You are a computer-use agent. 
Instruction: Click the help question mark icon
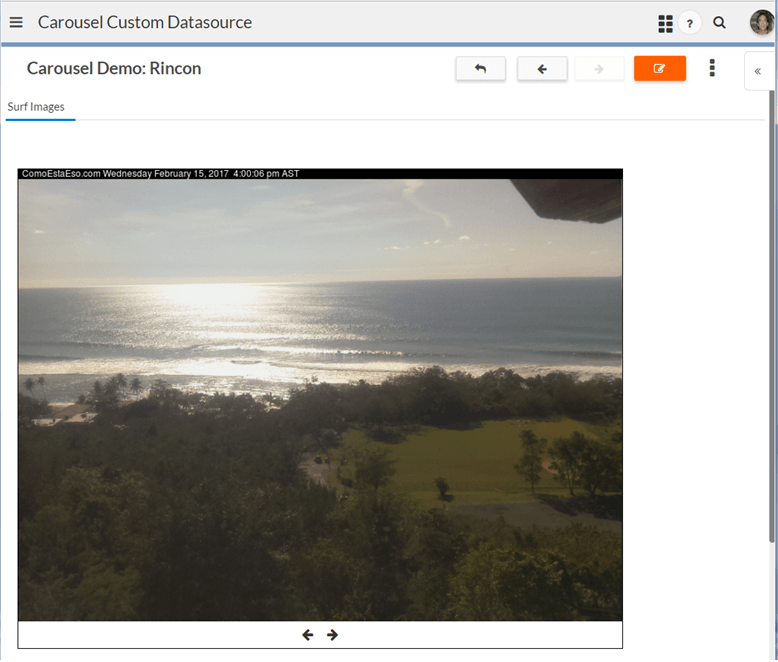690,23
